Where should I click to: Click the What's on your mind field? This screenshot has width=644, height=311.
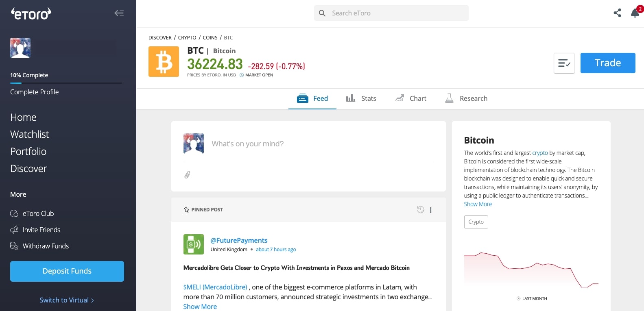pos(247,144)
